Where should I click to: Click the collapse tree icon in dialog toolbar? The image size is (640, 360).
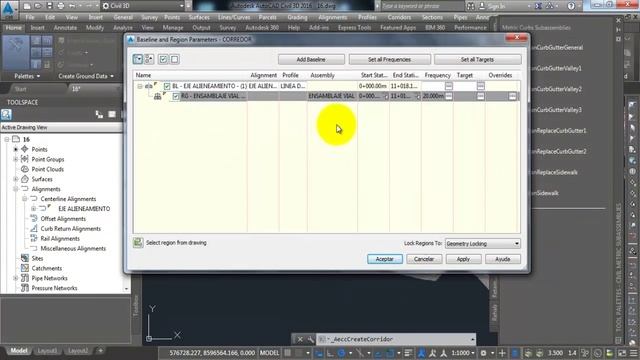pyautogui.click(x=149, y=59)
